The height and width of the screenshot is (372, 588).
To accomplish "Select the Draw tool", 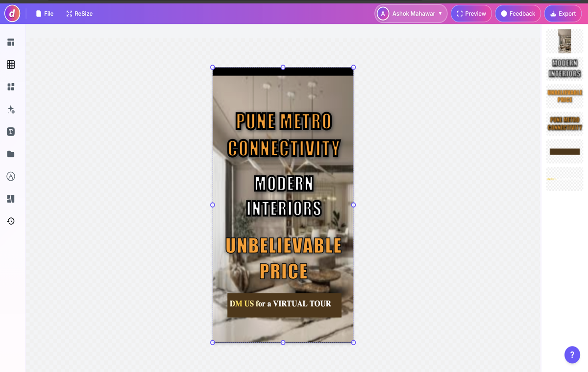I will (x=11, y=176).
